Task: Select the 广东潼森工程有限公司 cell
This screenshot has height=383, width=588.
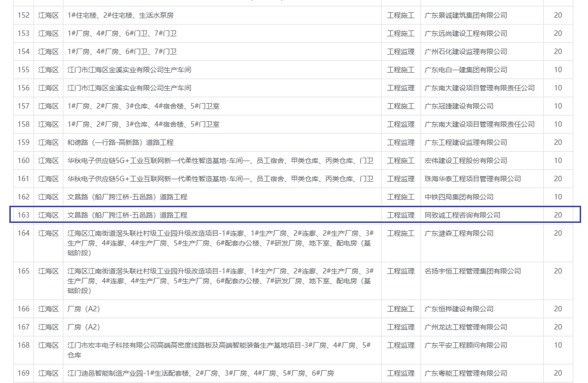Action: click(x=459, y=233)
